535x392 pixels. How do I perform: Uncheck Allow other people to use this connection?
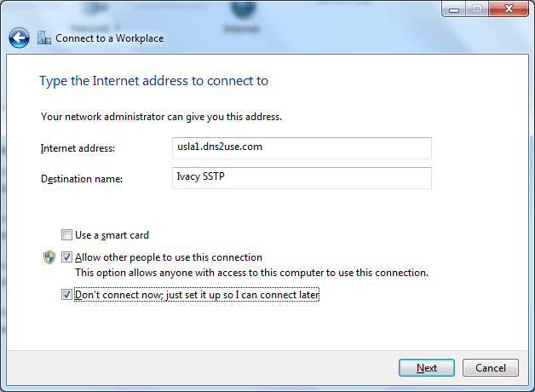click(x=66, y=257)
